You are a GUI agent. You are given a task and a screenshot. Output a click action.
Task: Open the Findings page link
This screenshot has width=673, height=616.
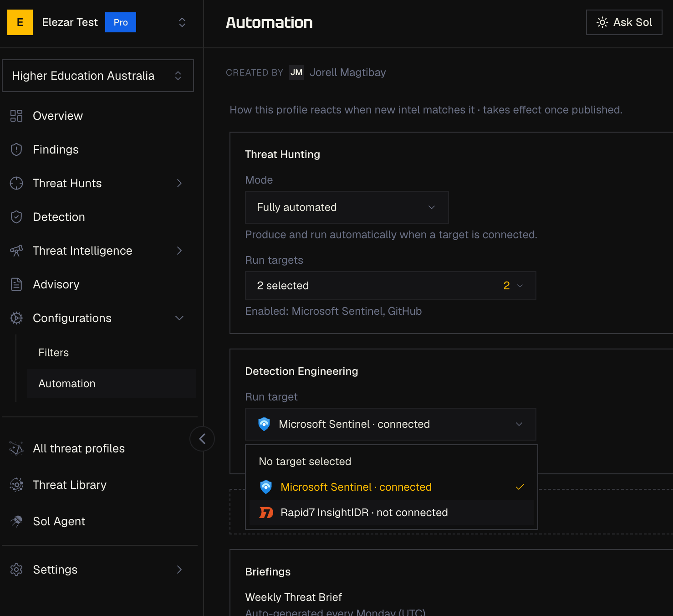point(56,149)
